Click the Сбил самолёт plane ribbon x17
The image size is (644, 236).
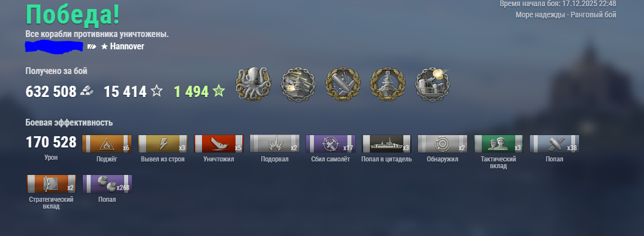click(331, 144)
